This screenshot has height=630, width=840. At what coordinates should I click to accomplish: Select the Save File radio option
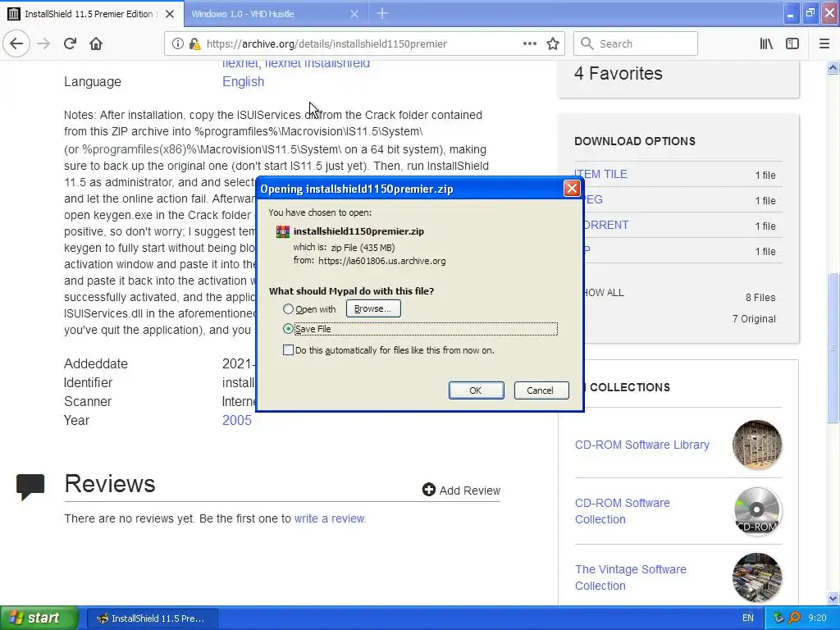(288, 329)
